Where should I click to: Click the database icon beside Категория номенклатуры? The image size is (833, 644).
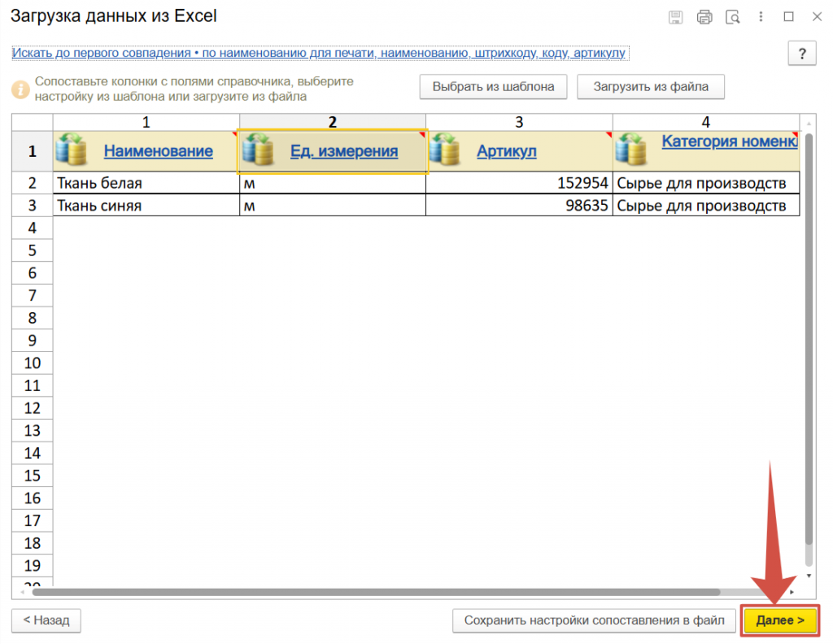pyautogui.click(x=632, y=150)
